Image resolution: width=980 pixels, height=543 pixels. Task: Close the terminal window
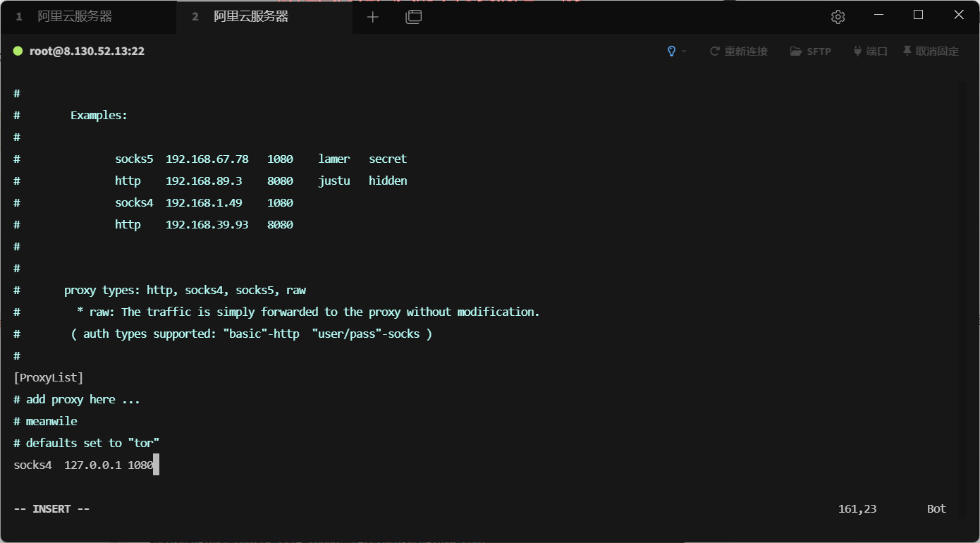coord(959,15)
